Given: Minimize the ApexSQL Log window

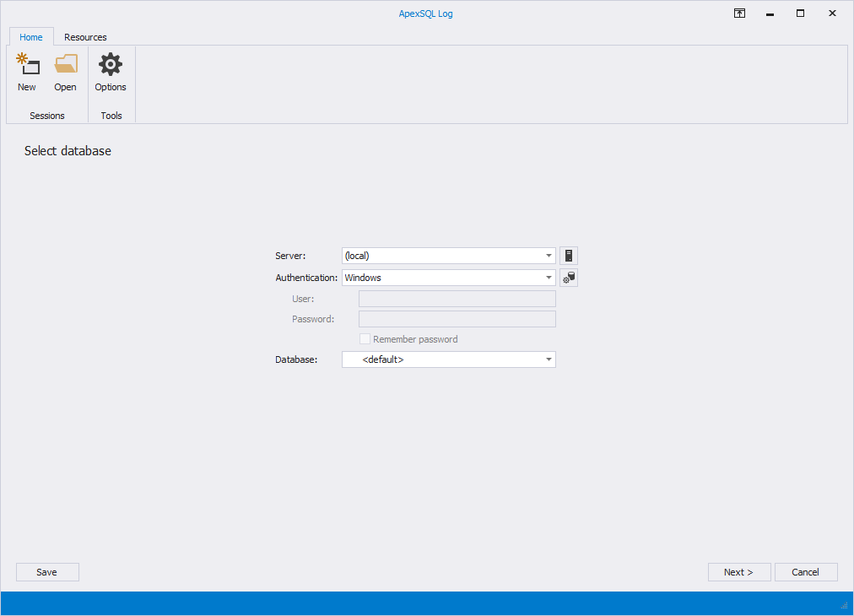Looking at the screenshot, I should [770, 14].
